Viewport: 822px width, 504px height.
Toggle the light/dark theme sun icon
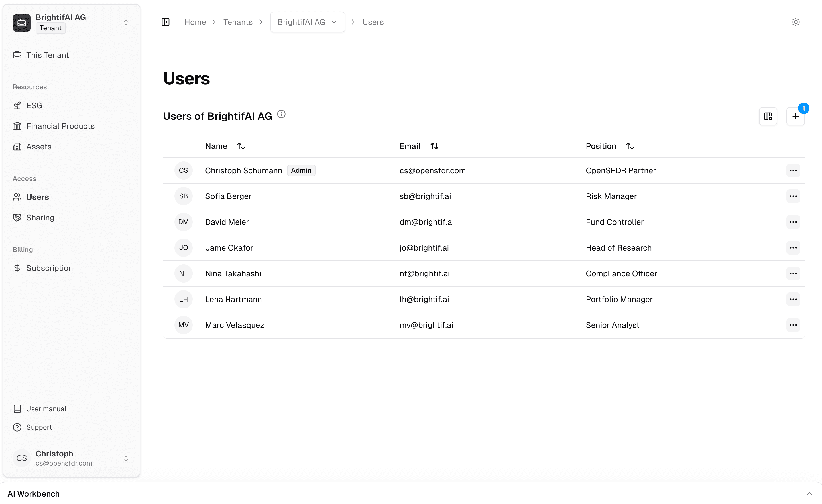coord(796,22)
